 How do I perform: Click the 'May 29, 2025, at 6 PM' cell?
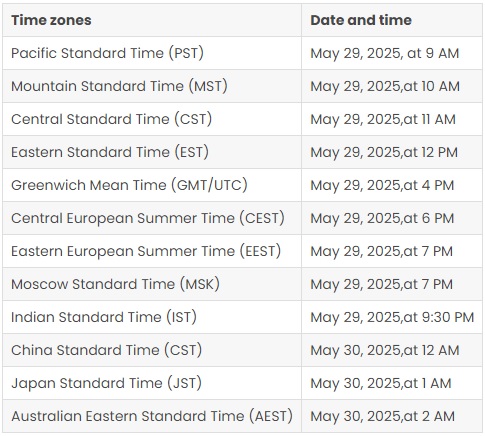(x=392, y=218)
